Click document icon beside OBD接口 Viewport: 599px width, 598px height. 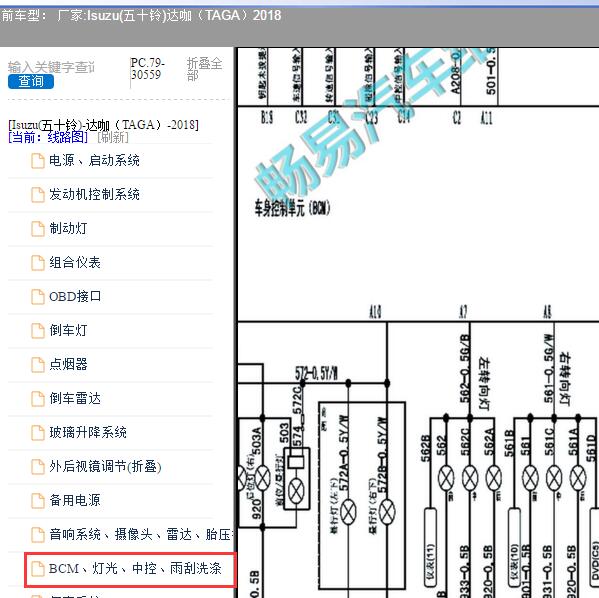pos(38,297)
